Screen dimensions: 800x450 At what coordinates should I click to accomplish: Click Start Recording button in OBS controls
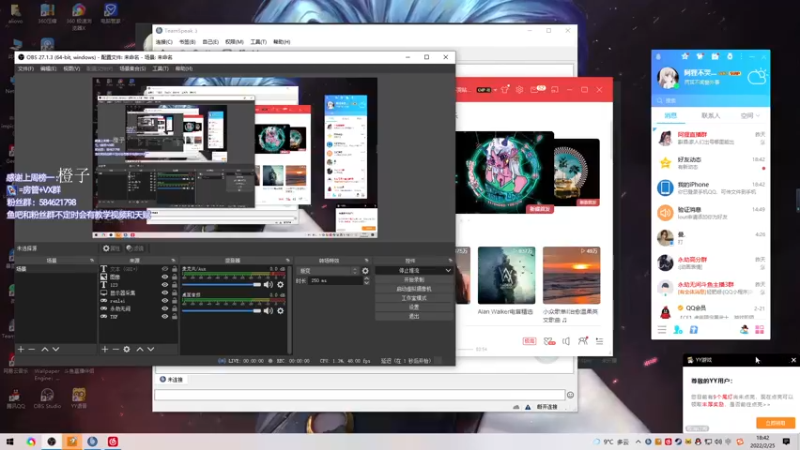(x=414, y=280)
